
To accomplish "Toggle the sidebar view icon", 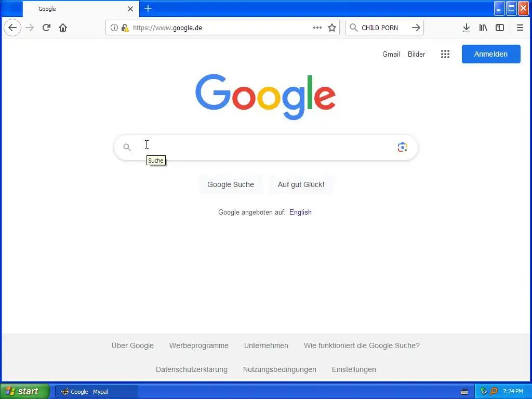I will click(500, 28).
